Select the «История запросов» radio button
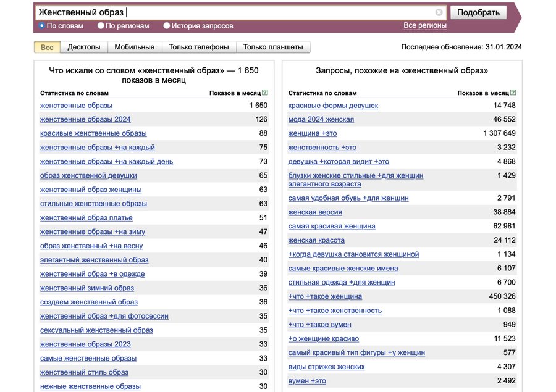This screenshot has width=556, height=392. click(x=167, y=26)
